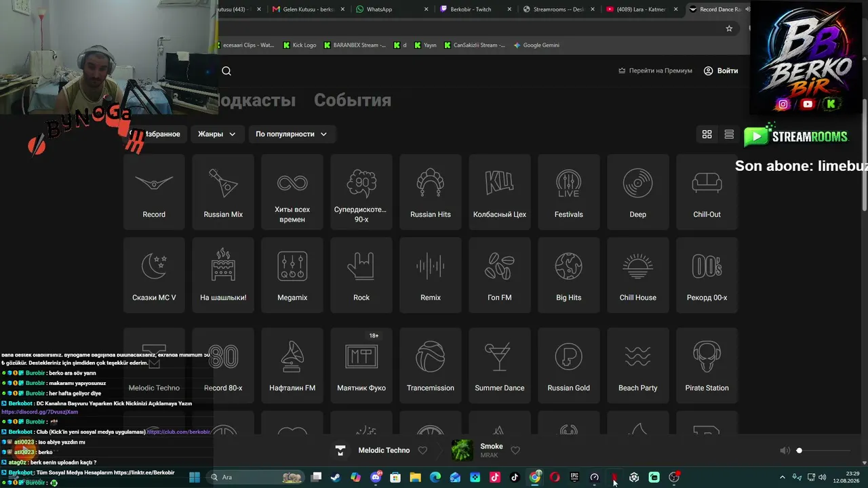
Task: Start the Beach Party station
Action: point(638,365)
